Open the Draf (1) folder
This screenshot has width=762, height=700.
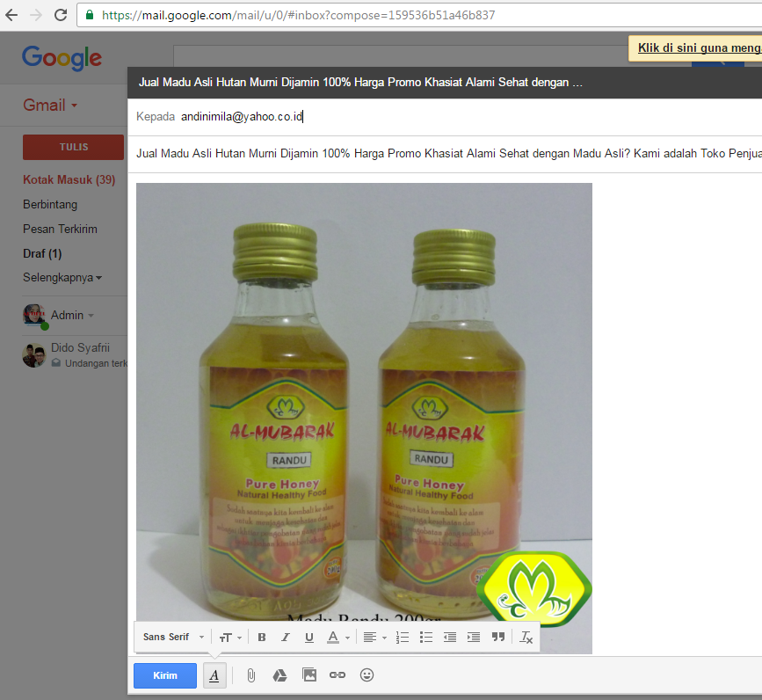42,254
